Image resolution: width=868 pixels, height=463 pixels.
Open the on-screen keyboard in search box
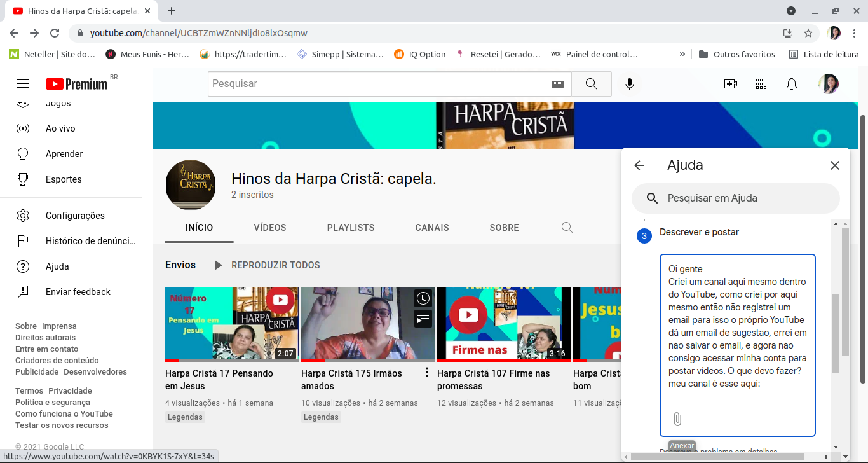(x=557, y=84)
